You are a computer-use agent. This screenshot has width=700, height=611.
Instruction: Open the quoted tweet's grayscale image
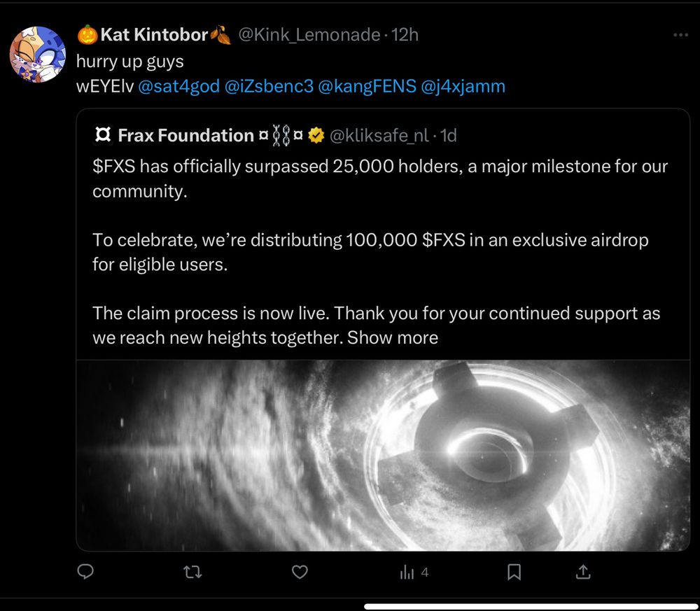pos(382,455)
